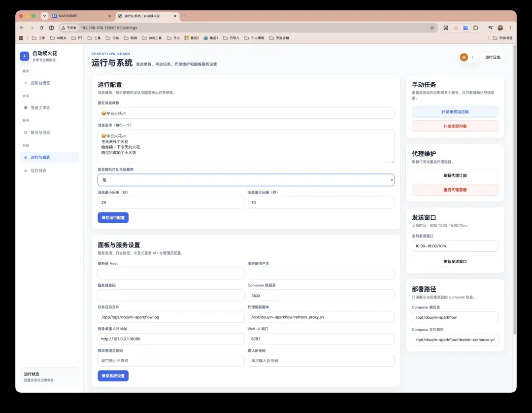Open 控制台概览 sidebar item
The width and height of the screenshot is (532, 413).
[40, 83]
